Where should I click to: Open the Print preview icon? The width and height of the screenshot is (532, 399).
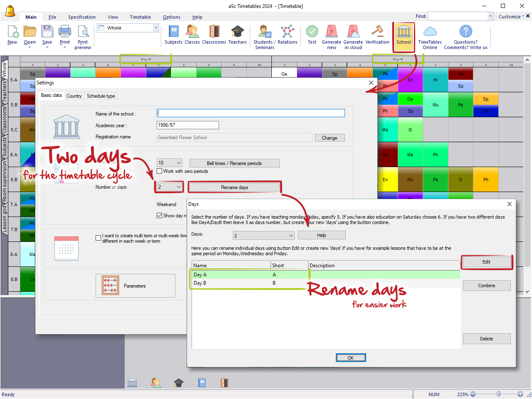[x=83, y=37]
